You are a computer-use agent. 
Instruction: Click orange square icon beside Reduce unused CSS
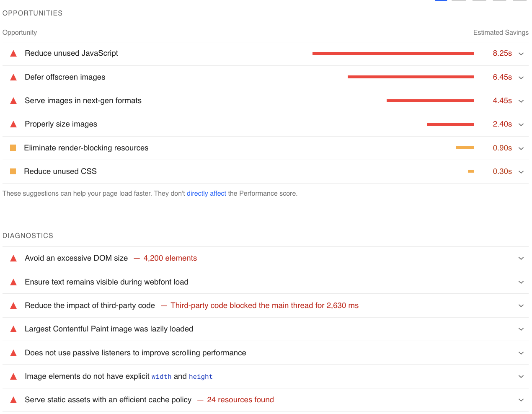coord(13,171)
